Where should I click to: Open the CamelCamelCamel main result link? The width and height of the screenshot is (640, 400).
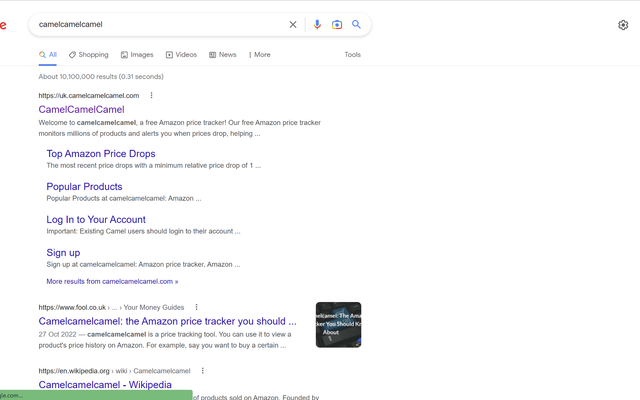[x=81, y=109]
